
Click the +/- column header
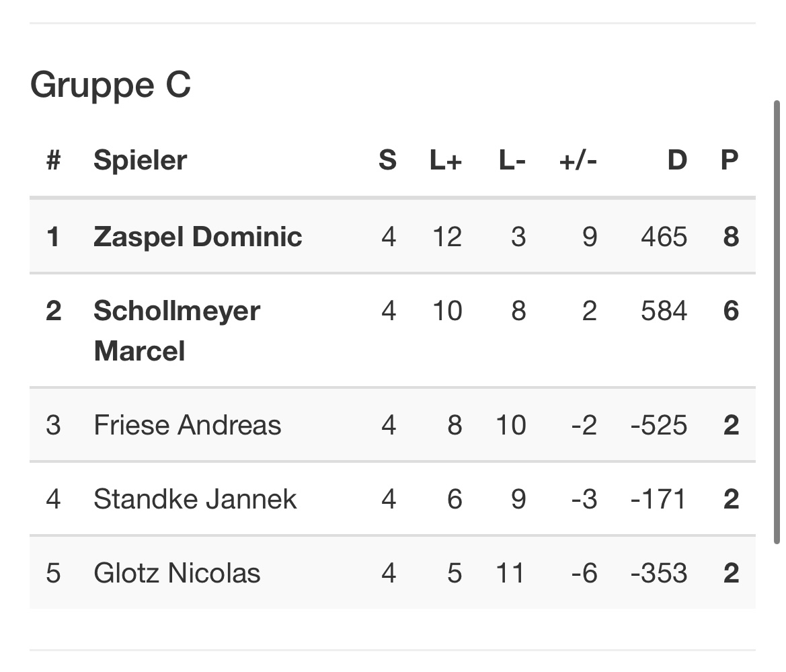(x=578, y=160)
